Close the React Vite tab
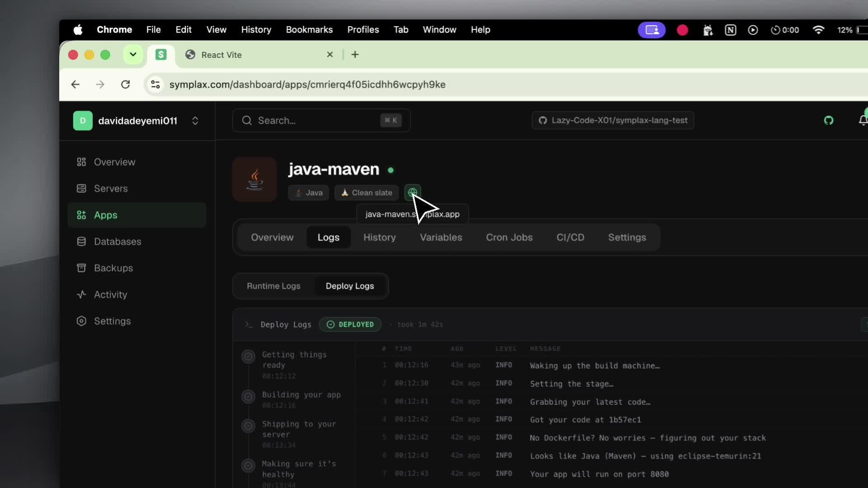This screenshot has width=868, height=488. (x=330, y=55)
